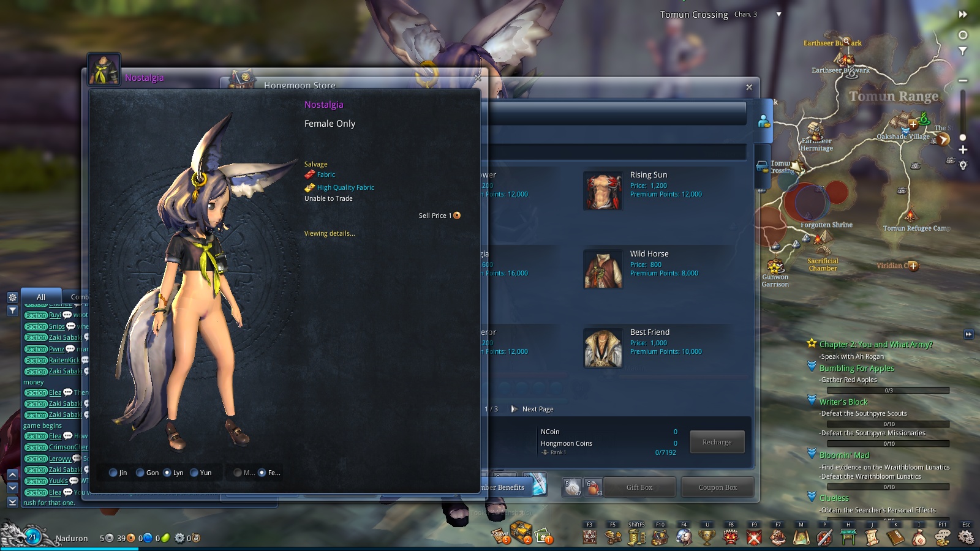Select the Jin race radio button
The width and height of the screenshot is (980, 551).
point(113,473)
